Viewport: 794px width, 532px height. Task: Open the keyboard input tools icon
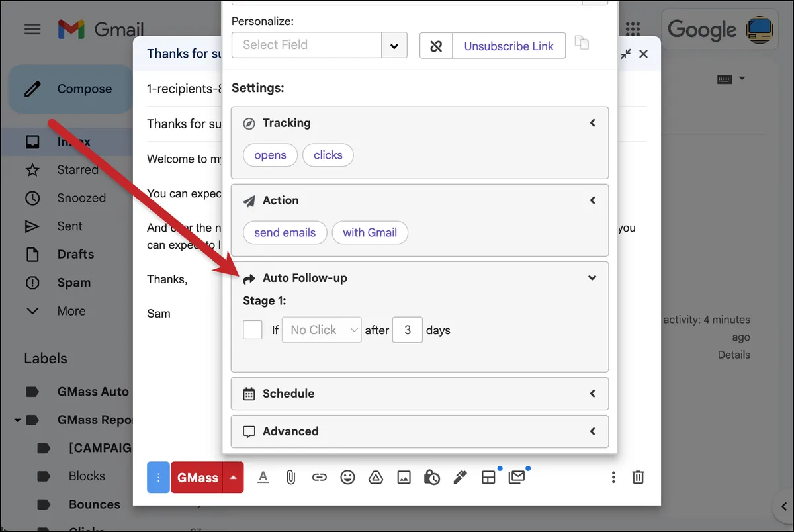[x=725, y=79]
